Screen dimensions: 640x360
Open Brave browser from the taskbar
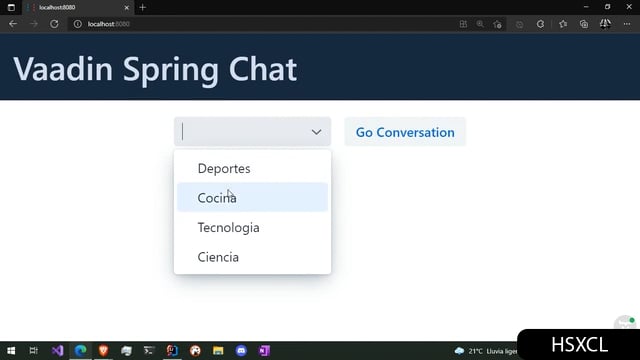click(x=103, y=351)
